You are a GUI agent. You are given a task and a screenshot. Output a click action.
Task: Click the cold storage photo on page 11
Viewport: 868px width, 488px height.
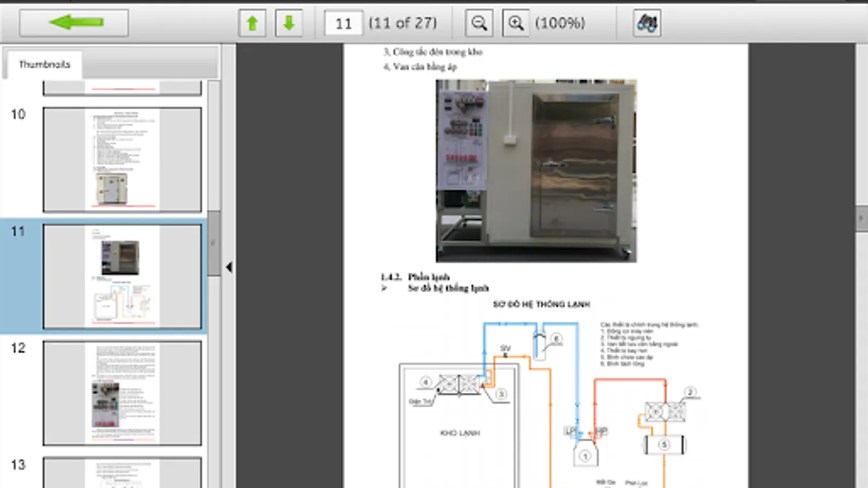point(536,171)
